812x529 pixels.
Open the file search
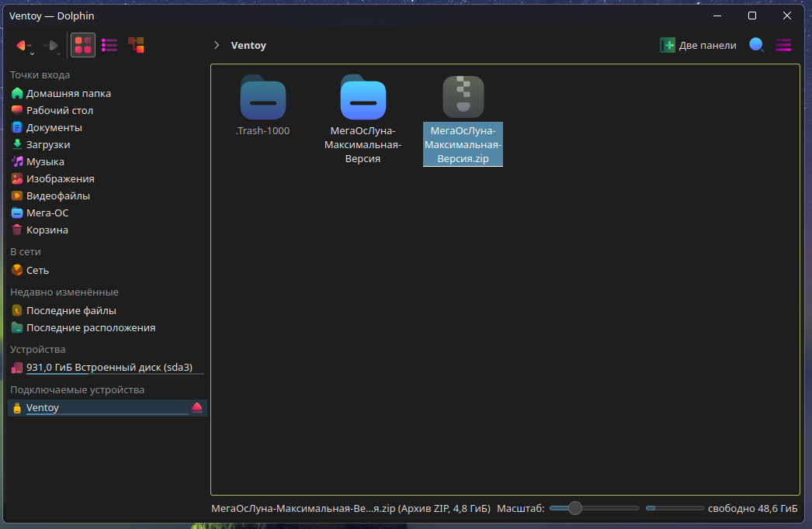[x=757, y=45]
